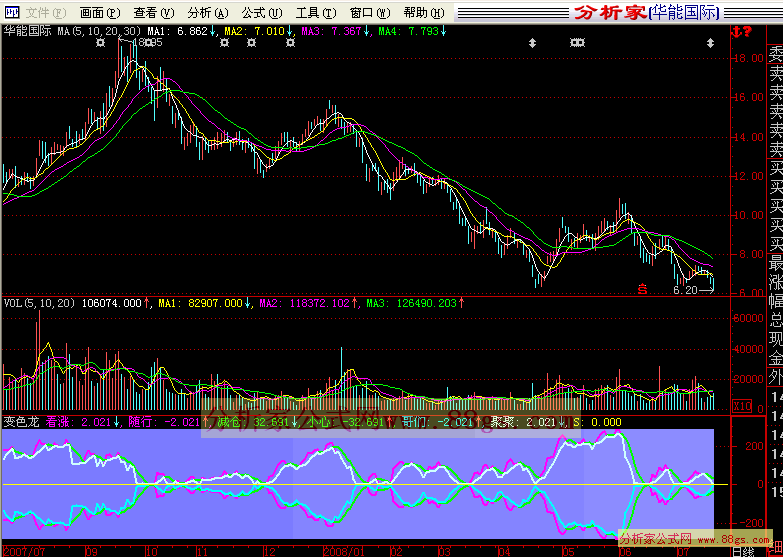This screenshot has height=557, width=783.
Task: Click the May 2008 double info marker
Action: coord(577,43)
